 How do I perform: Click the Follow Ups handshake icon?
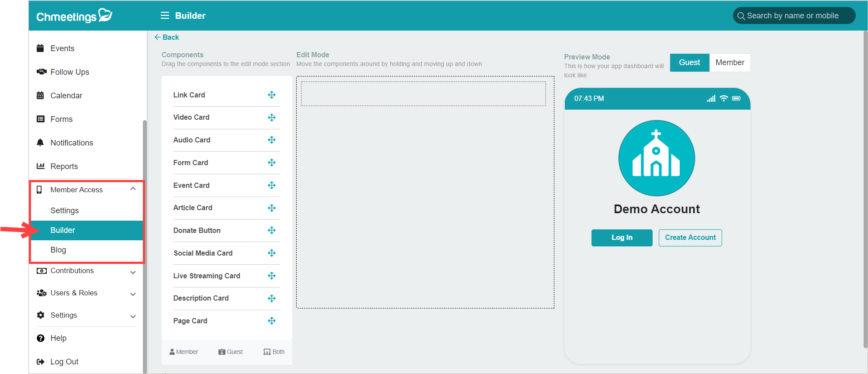click(x=41, y=72)
